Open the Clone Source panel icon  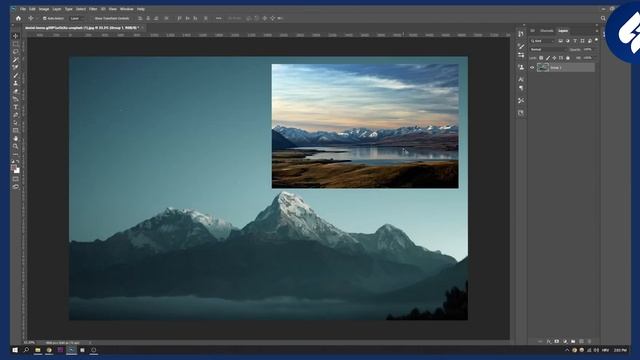tap(521, 67)
